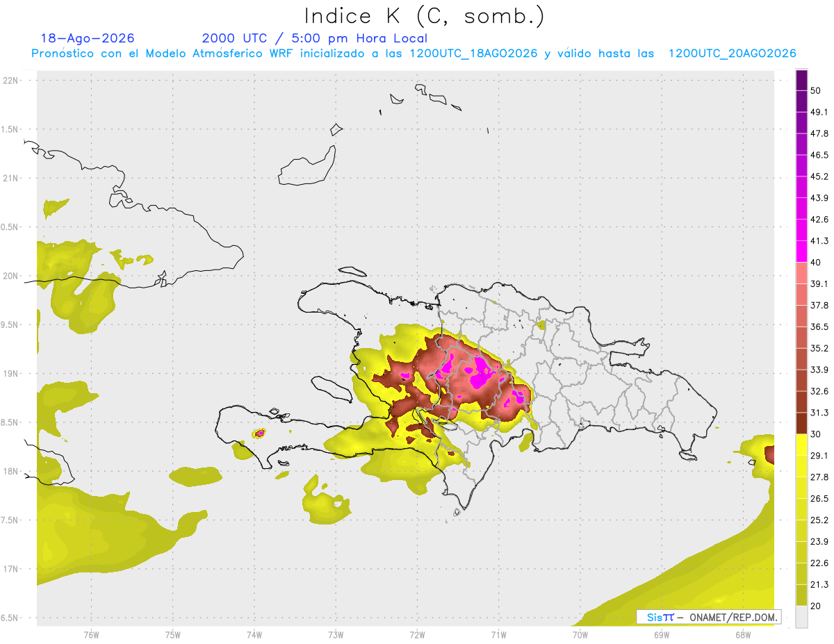
Task: Click the 1200UTC_20AGO2026 validity text
Action: (732, 53)
